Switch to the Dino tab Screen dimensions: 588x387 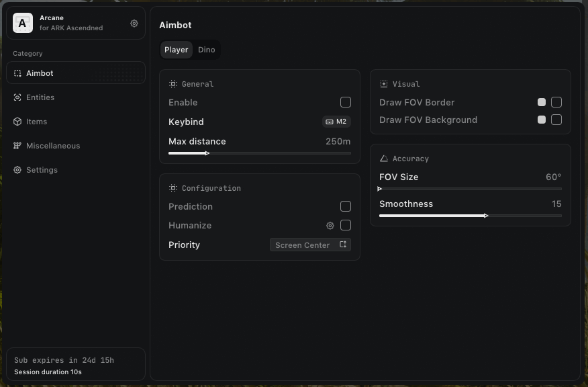coord(206,49)
